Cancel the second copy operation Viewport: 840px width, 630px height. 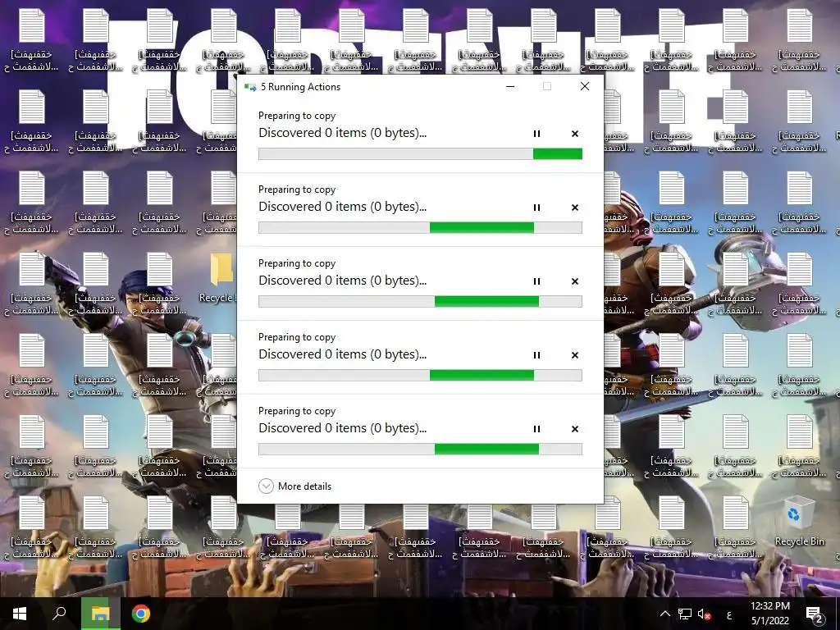pos(575,208)
